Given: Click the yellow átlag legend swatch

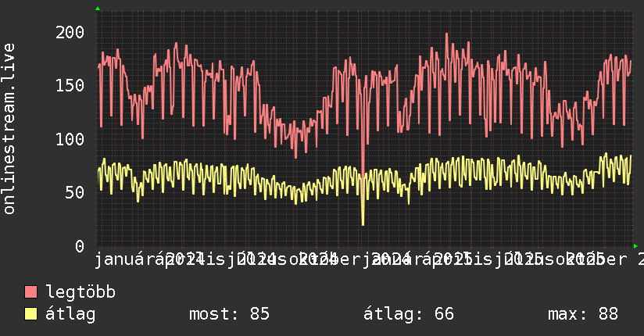Looking at the screenshot, I should 30,314.
